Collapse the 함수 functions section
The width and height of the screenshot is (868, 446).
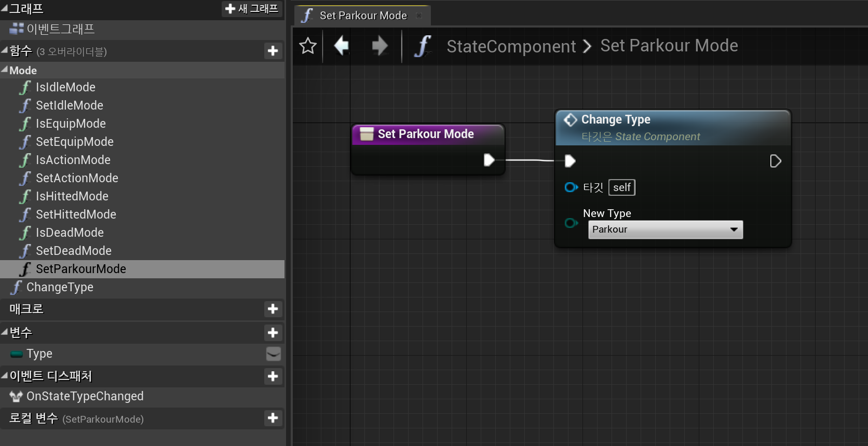tap(4, 50)
